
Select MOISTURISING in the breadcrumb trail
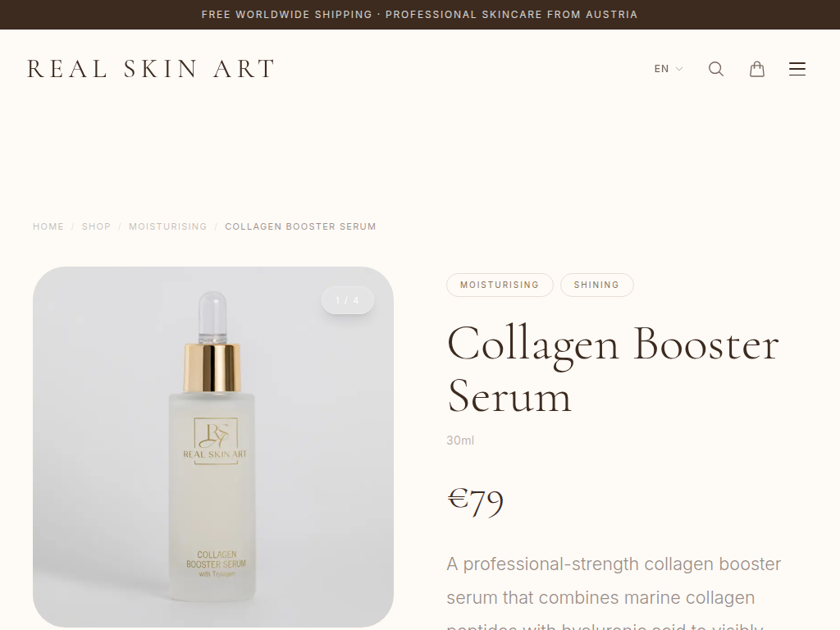coord(167,226)
